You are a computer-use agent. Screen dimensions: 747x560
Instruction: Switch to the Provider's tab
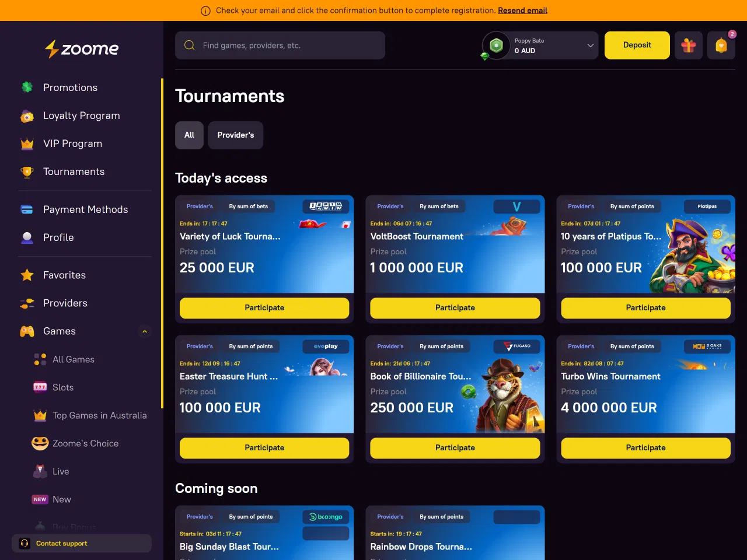[236, 135]
